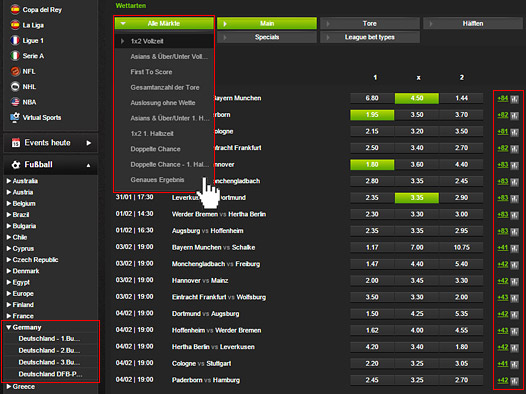The image size is (526, 394).
Task: Open +43 more bets for Eintracht Frankfurt vs Wolfsburg
Action: [x=503, y=298]
